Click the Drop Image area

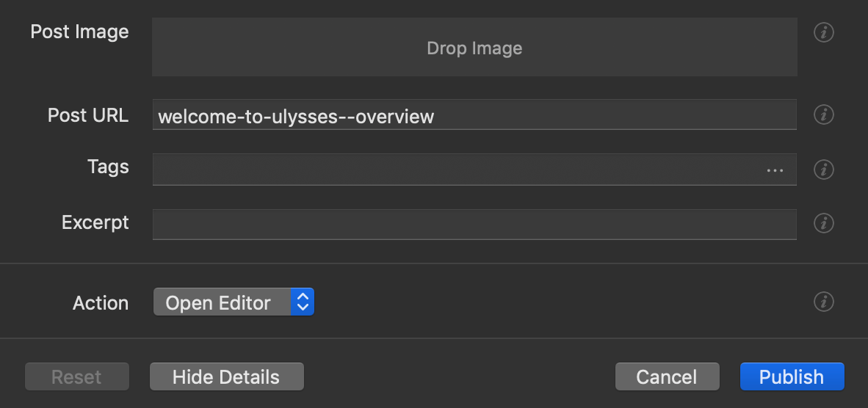point(474,48)
